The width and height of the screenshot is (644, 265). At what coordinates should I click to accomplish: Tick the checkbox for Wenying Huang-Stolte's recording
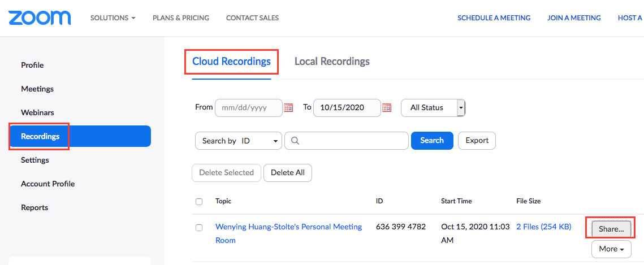coord(199,228)
